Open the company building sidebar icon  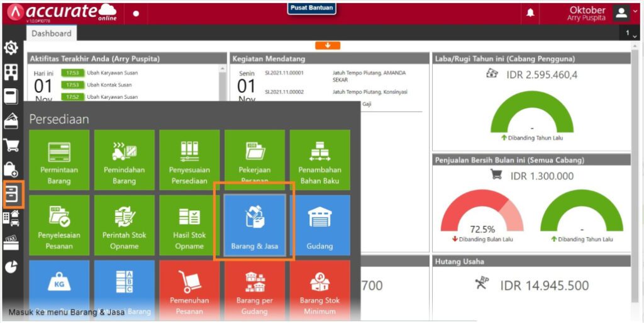(x=11, y=72)
